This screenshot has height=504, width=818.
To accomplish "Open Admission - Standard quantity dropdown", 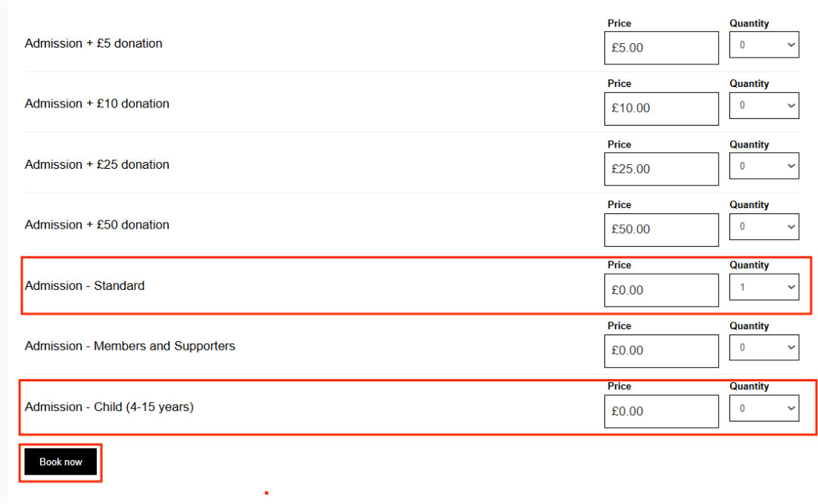I will (763, 287).
